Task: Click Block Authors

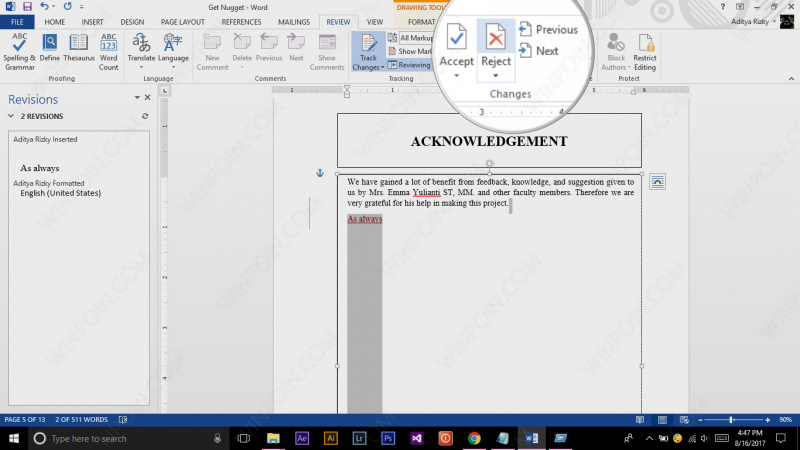Action: (x=616, y=52)
